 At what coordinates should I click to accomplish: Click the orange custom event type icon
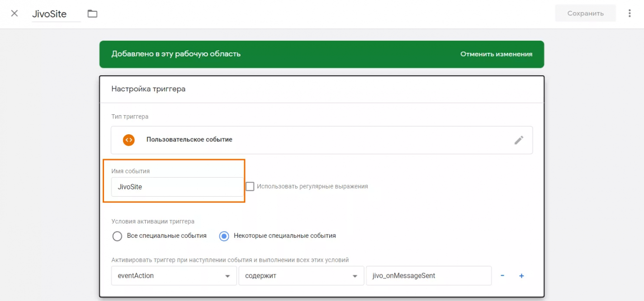click(x=129, y=140)
